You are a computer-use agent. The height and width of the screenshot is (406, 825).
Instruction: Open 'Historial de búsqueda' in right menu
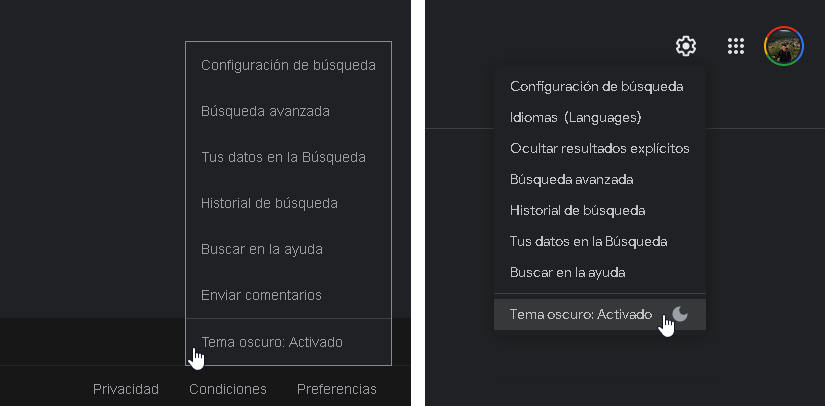600,211
